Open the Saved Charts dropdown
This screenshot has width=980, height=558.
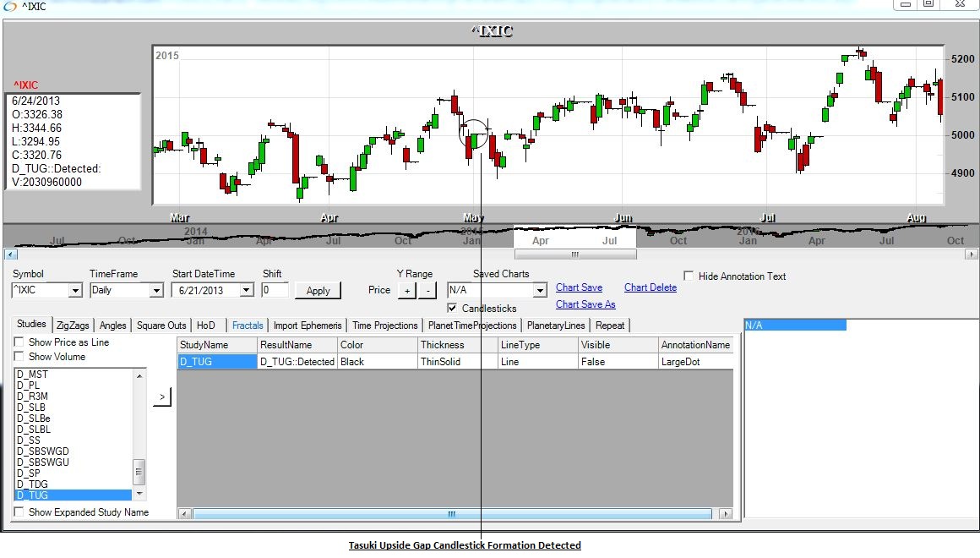[x=540, y=291]
